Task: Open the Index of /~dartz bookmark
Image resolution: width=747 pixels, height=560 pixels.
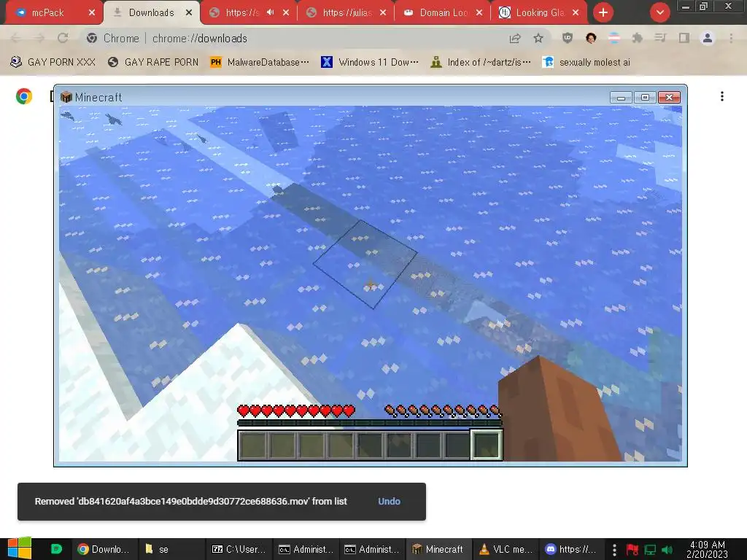Action: pos(481,62)
